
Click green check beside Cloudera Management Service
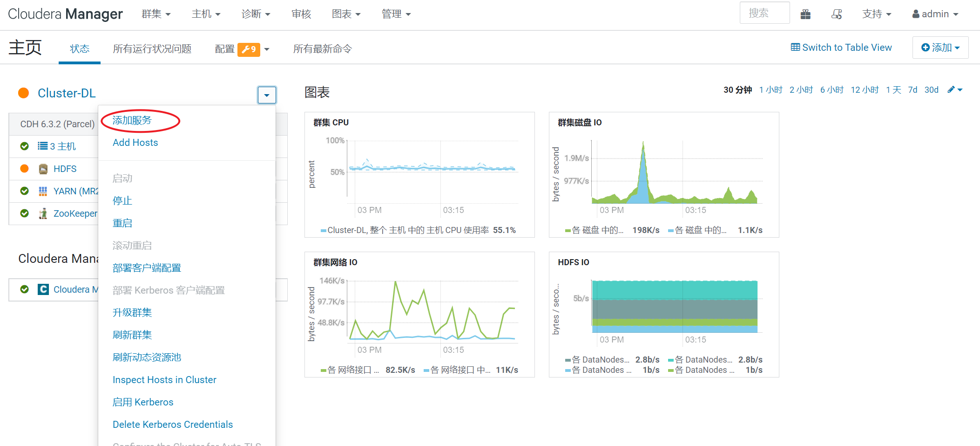pyautogui.click(x=25, y=289)
